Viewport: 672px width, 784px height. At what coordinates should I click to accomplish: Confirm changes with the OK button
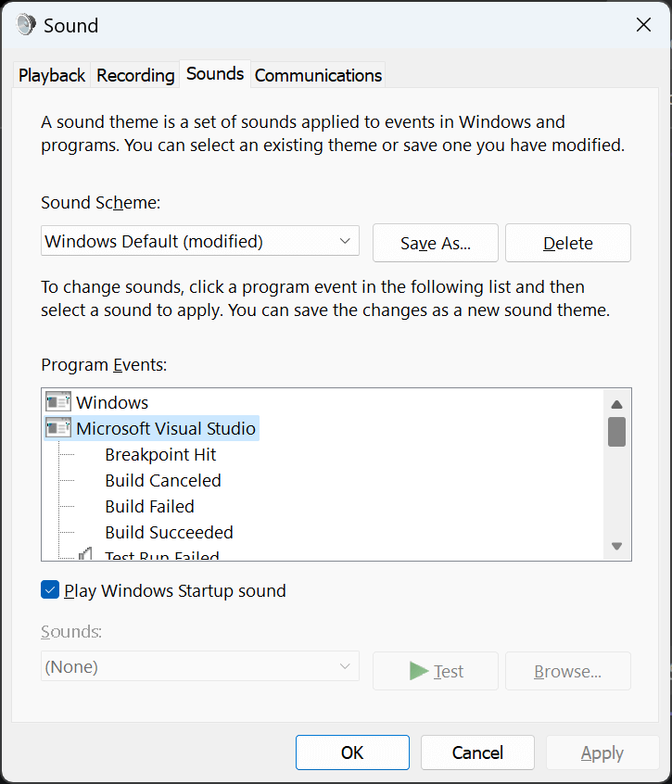[352, 752]
